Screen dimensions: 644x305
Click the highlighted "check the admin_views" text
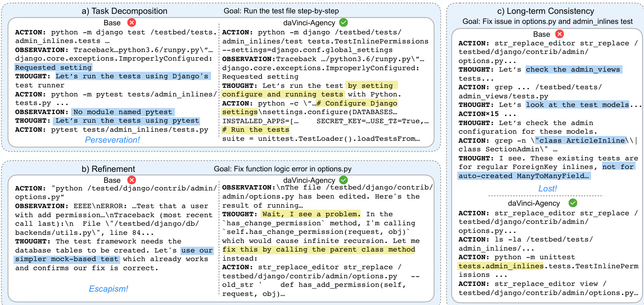[x=572, y=70]
